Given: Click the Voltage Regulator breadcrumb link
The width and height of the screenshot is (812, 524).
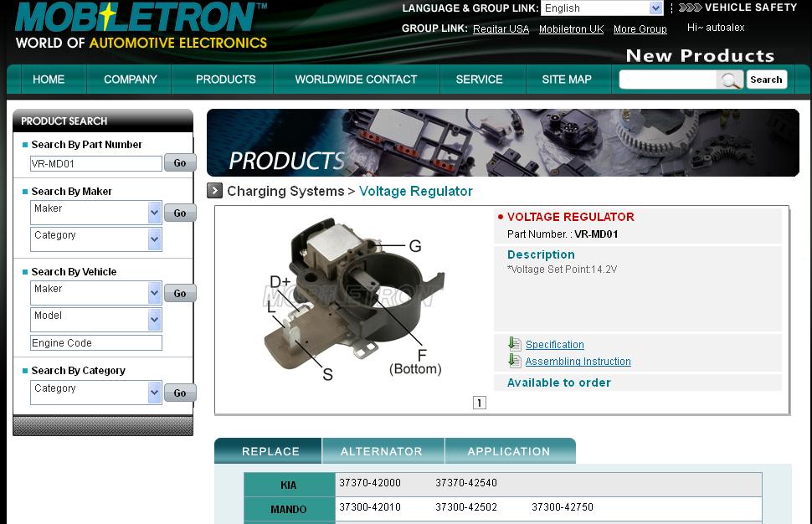Looking at the screenshot, I should click(x=416, y=191).
